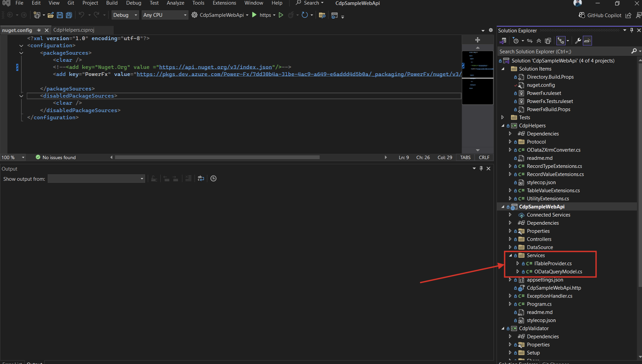Select ITableProvider.cs in Services
642x364 pixels.
click(553, 264)
